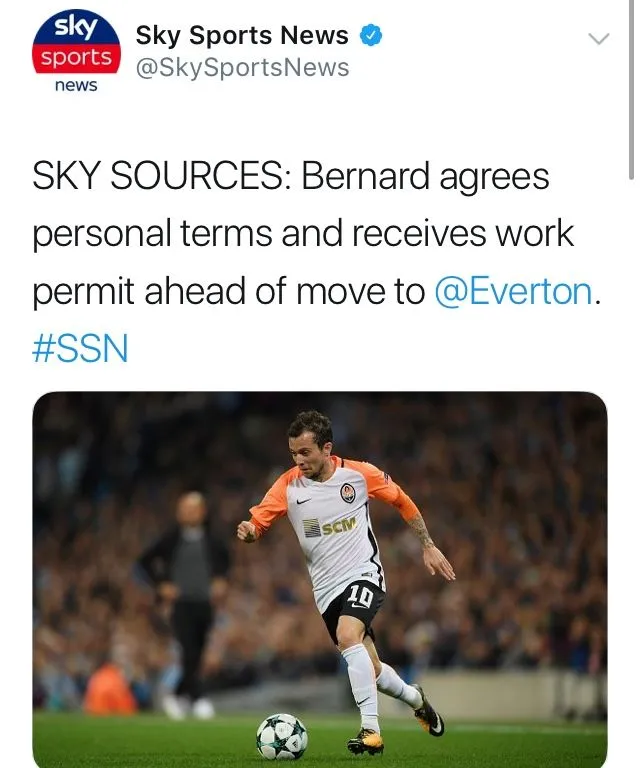View the attached photo of the footballer
This screenshot has width=640, height=768.
point(320,580)
